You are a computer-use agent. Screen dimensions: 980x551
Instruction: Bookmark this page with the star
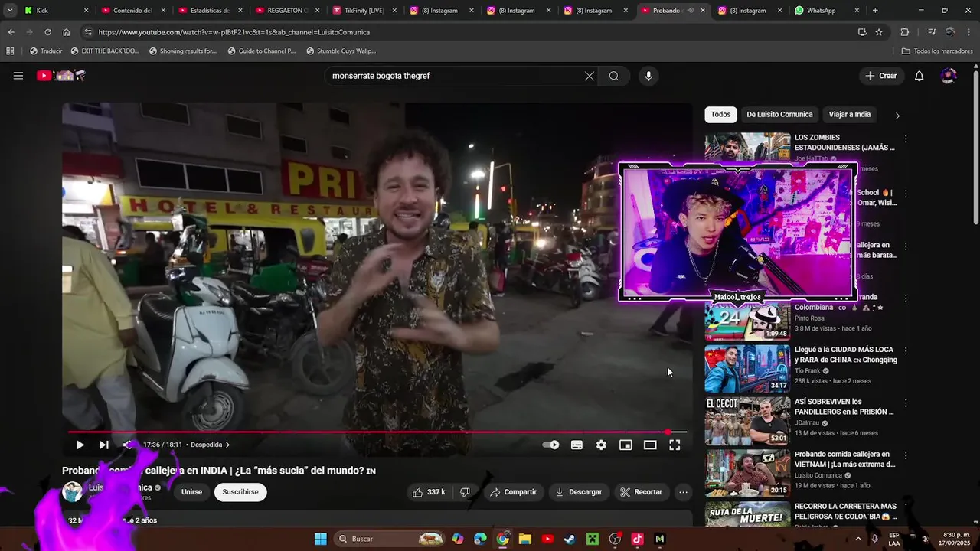879,32
